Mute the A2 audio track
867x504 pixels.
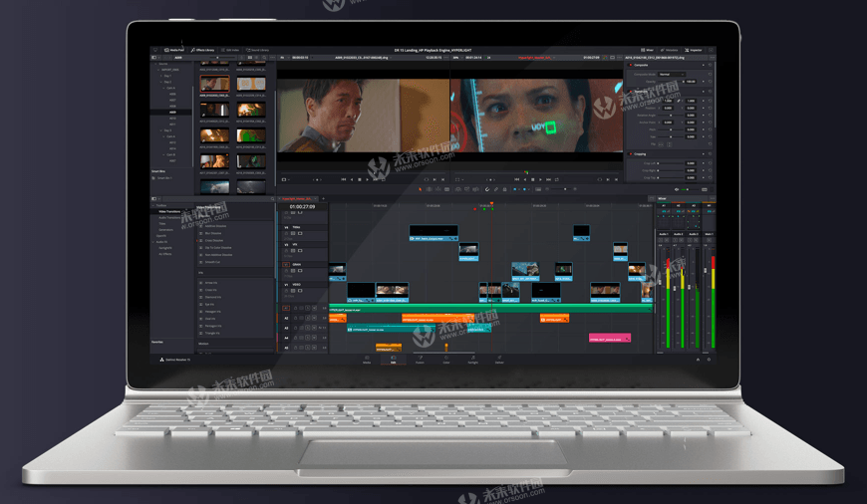pyautogui.click(x=314, y=319)
